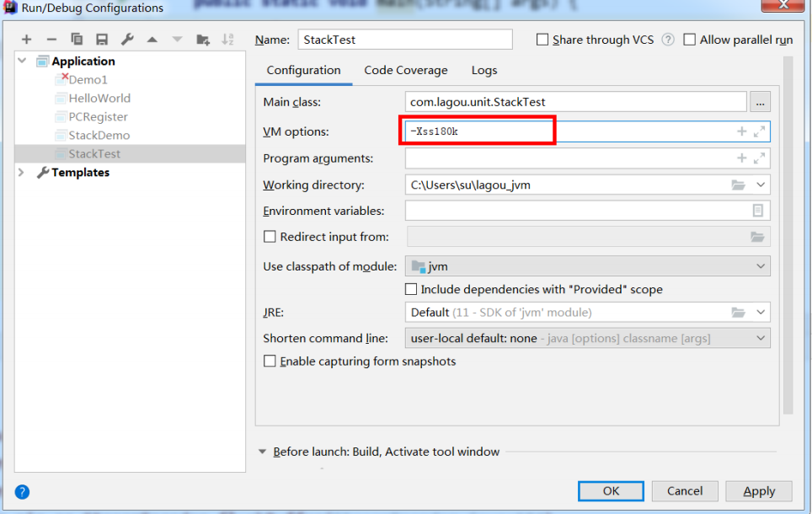Focus the Main class text field
This screenshot has width=812, height=514.
coord(575,102)
